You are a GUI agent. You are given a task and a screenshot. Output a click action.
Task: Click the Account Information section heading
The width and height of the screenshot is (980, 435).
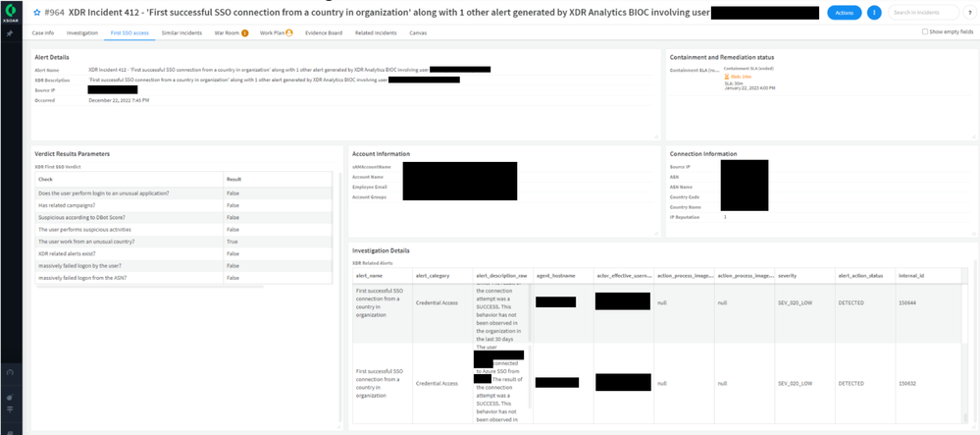pyautogui.click(x=382, y=154)
